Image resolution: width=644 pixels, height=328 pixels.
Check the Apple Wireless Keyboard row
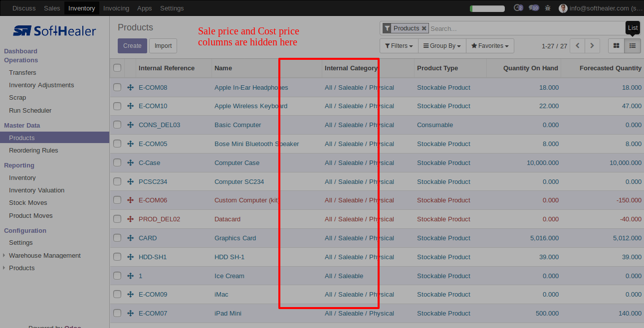117,106
